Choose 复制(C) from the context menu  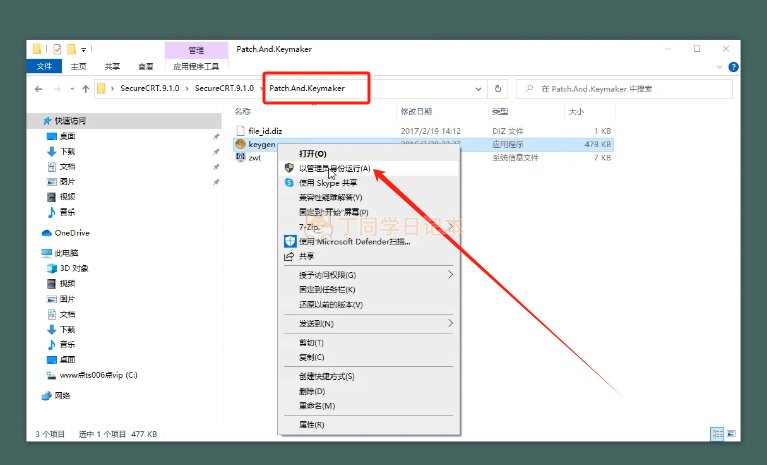pyautogui.click(x=369, y=357)
